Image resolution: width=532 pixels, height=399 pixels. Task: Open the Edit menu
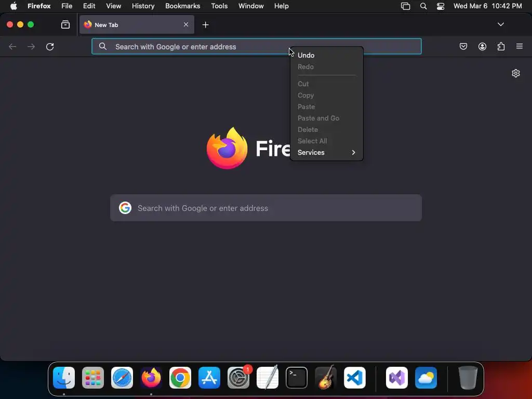[x=89, y=6]
